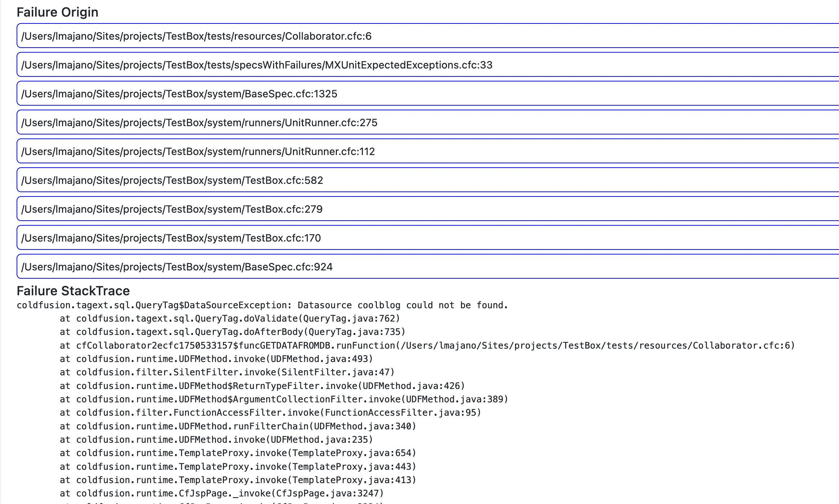Select the BaseSpec.cfc:924 path box

(177, 267)
